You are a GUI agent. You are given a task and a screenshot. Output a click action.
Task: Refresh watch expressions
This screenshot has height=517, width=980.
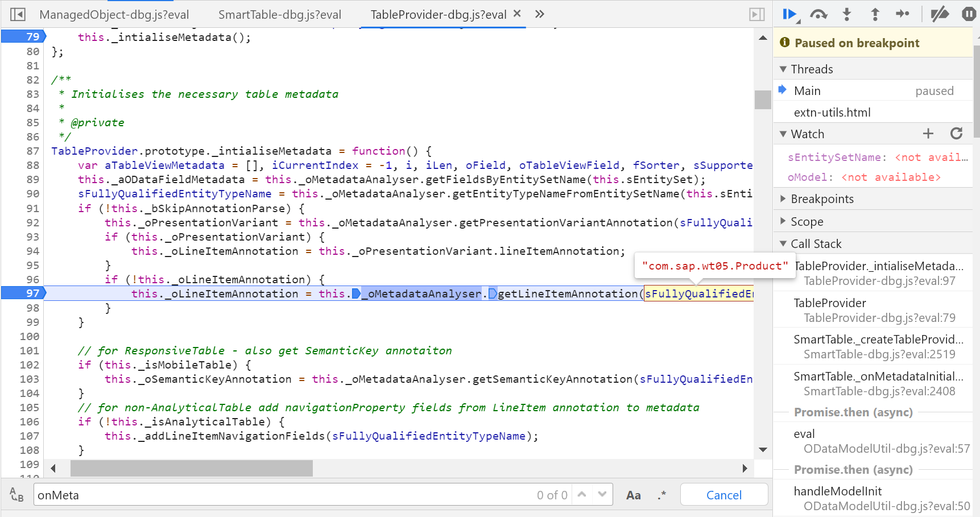click(957, 134)
